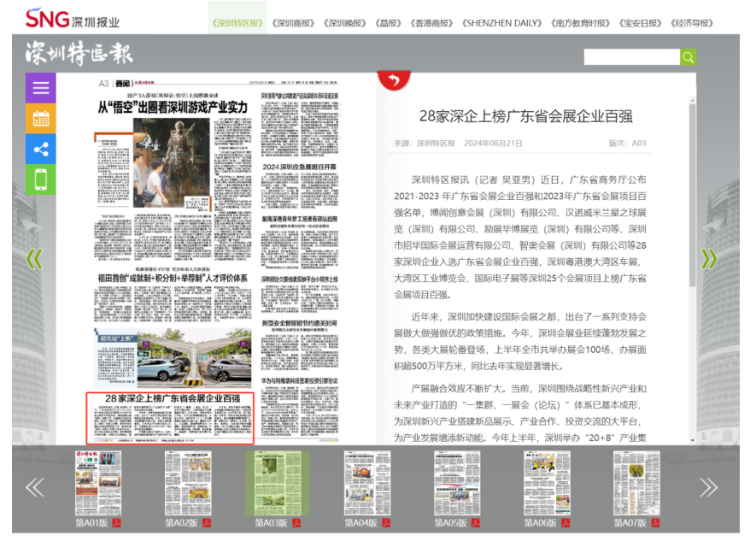Image resolution: width=756 pixels, height=547 pixels.
Task: Go to the next newspaper page
Action: click(x=708, y=258)
